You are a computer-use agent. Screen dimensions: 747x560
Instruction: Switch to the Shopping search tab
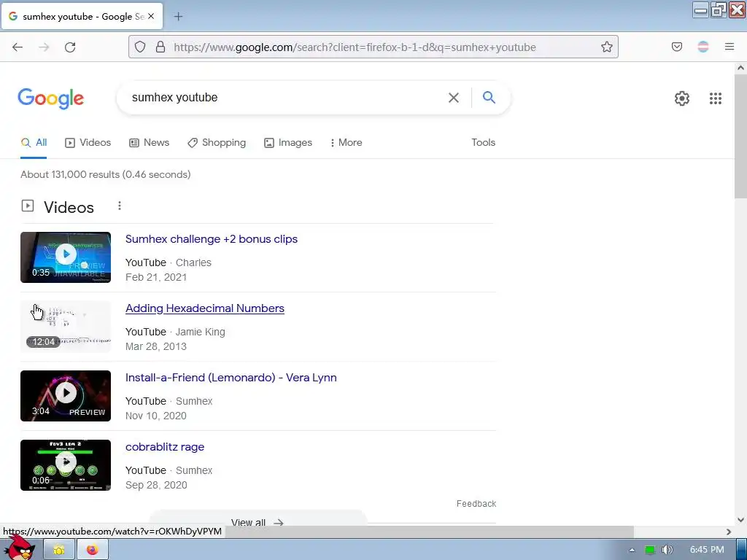[x=216, y=142]
